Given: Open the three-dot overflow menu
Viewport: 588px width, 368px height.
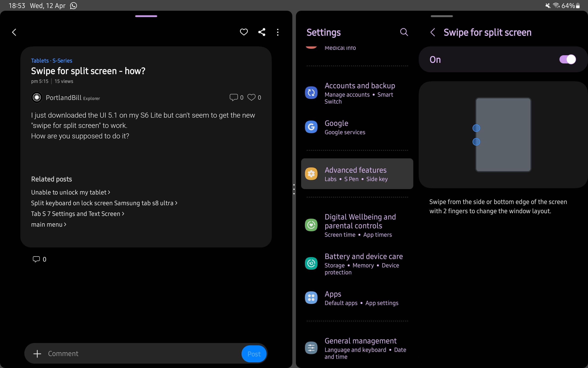Looking at the screenshot, I should point(277,32).
